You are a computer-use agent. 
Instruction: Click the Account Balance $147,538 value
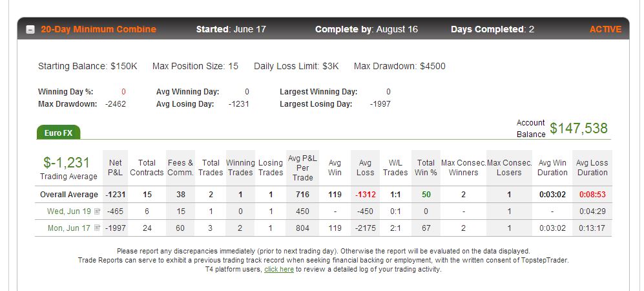pyautogui.click(x=579, y=128)
